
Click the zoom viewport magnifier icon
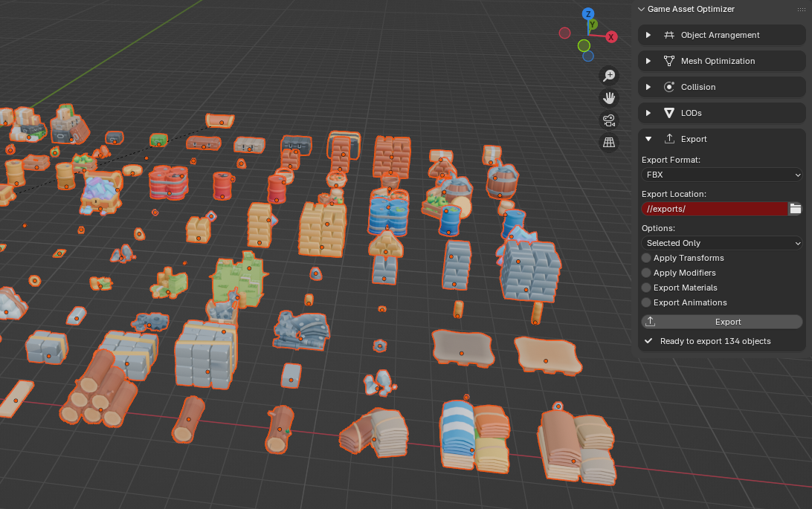(609, 76)
